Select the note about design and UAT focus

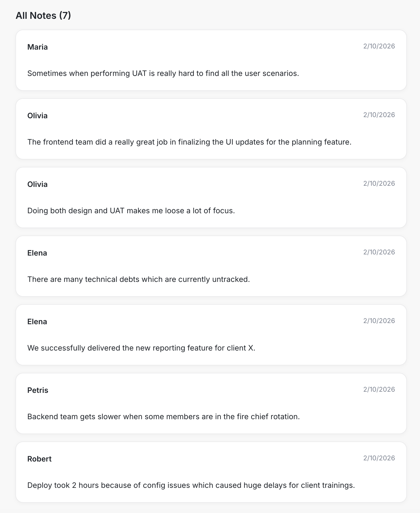tap(131, 211)
